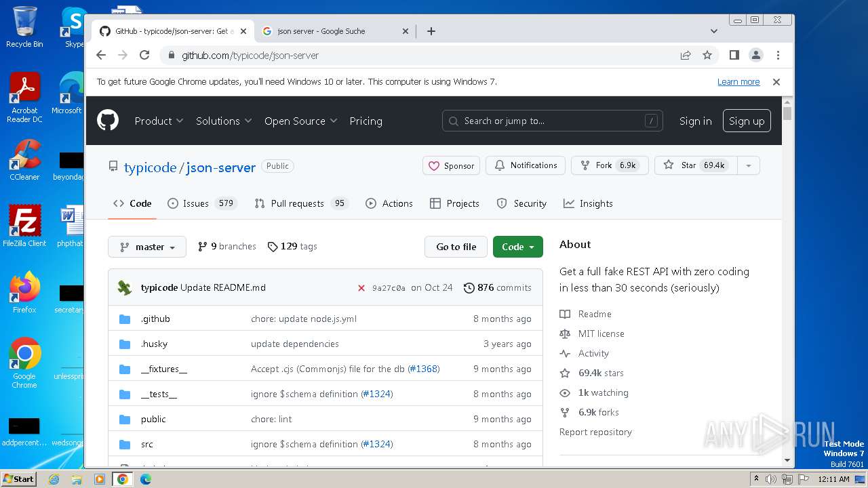Viewport: 868px width, 488px height.
Task: Open the __fixtures__ folder
Action: 163,369
